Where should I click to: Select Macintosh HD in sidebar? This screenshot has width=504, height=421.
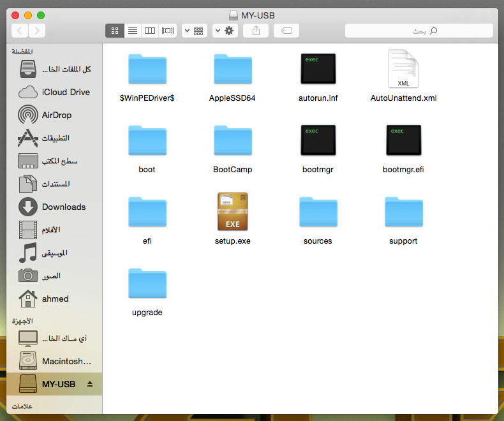click(x=54, y=362)
